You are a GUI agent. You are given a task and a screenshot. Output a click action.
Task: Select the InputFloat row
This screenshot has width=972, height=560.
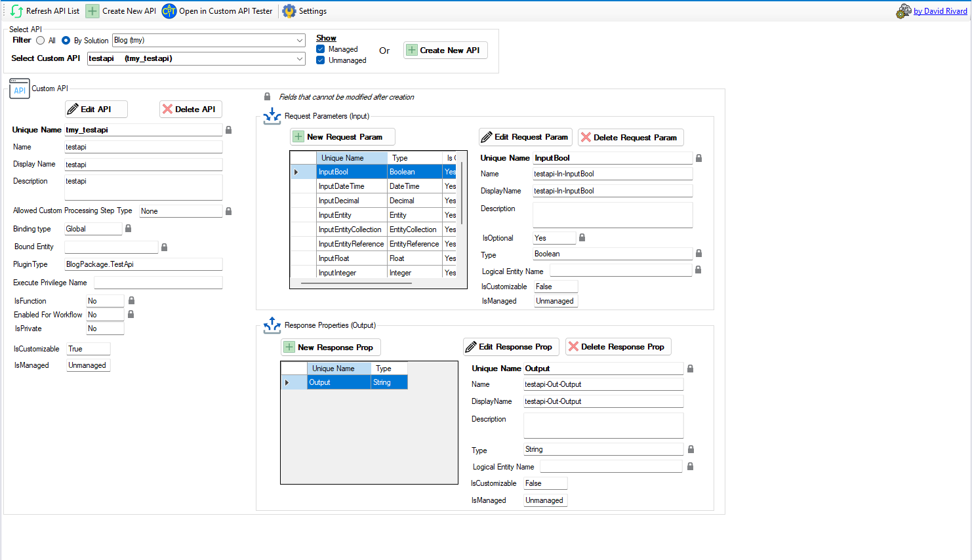[373, 258]
